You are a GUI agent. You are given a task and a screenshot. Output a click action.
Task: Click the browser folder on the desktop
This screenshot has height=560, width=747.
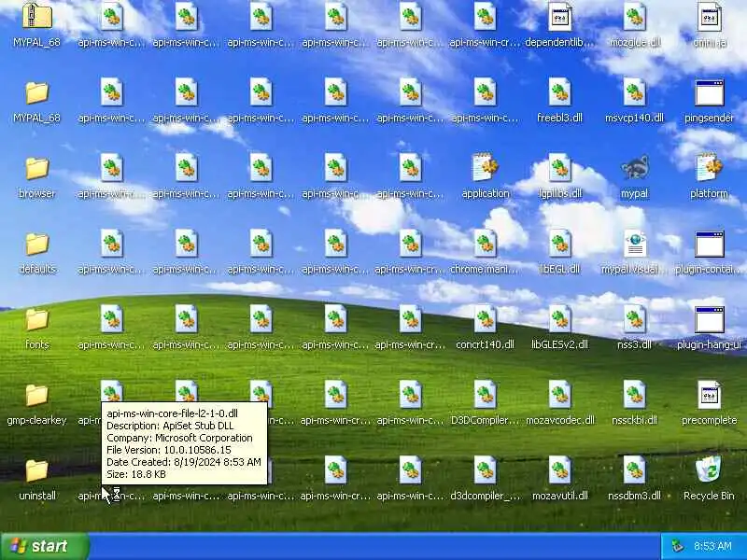(x=37, y=168)
